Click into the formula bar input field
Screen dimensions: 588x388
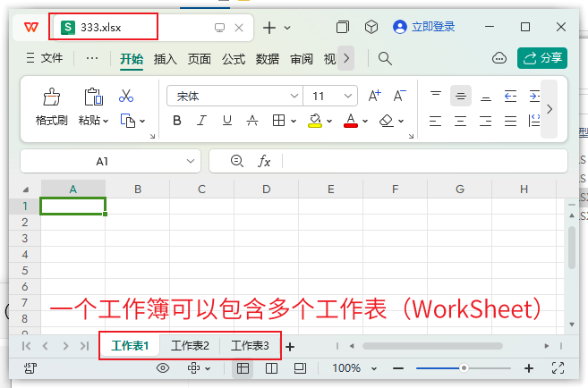coord(421,161)
